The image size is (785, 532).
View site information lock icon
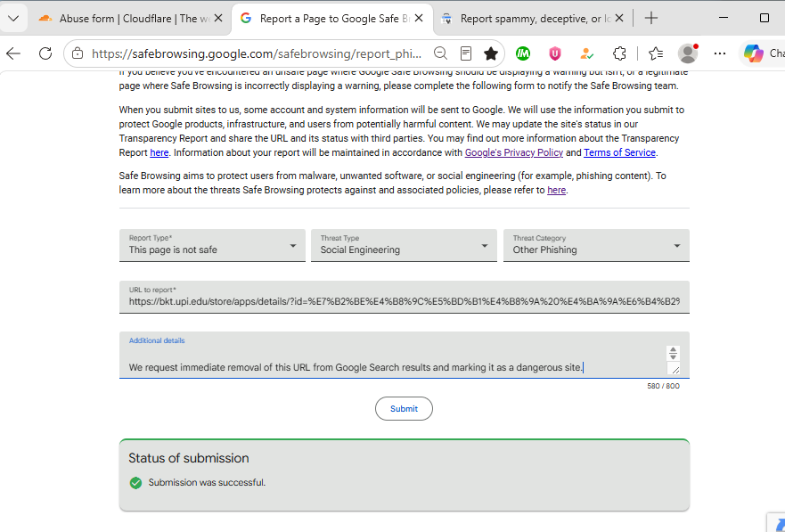point(78,53)
